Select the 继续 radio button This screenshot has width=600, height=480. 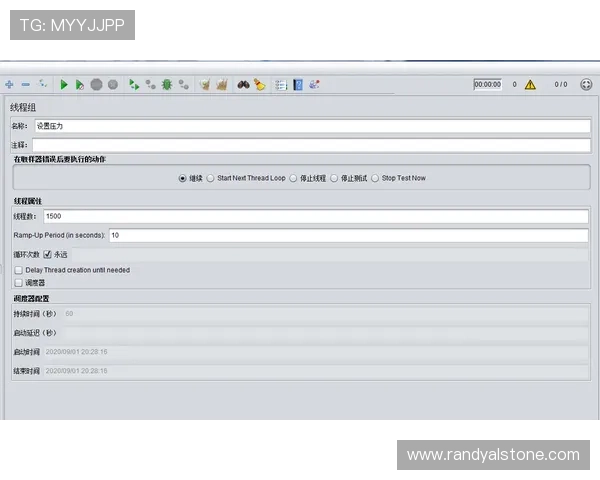coord(182,178)
